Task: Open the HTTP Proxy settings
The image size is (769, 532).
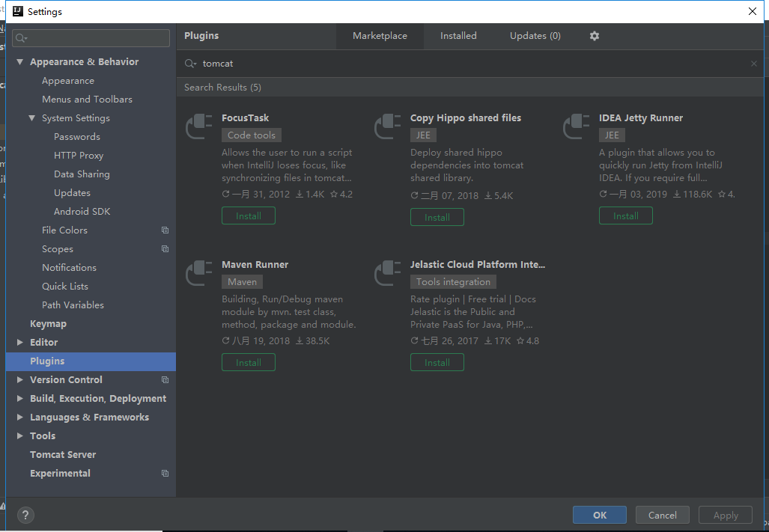Action: click(79, 156)
